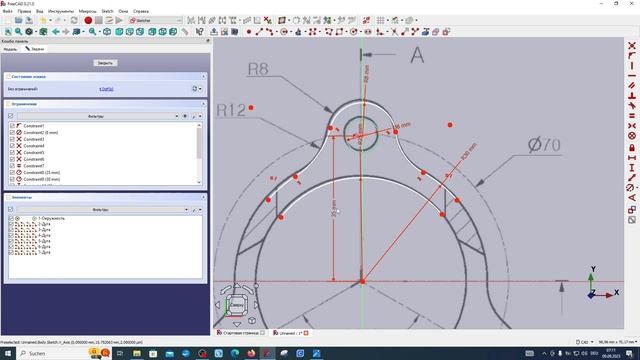Toggle checkbox for Constraint7
The image size is (640, 360).
(x=12, y=166)
